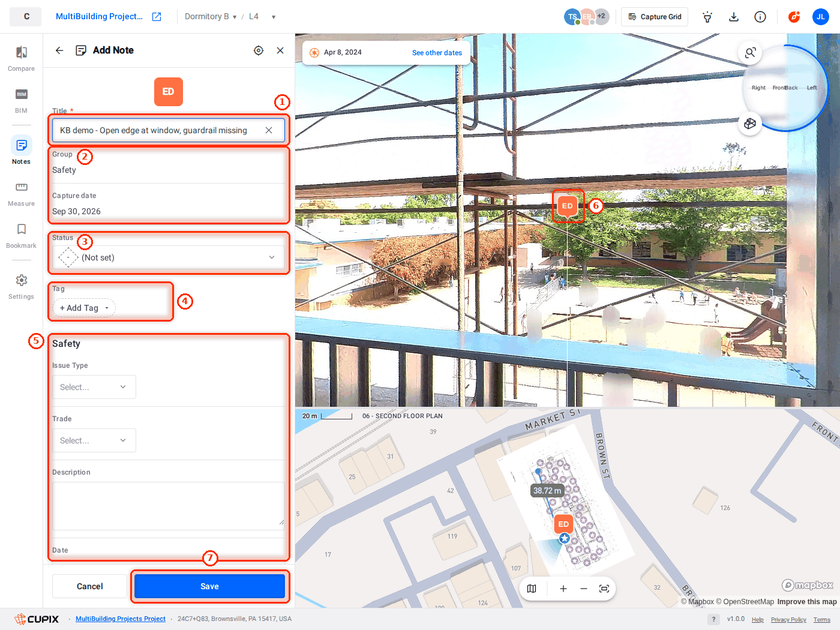The image size is (840, 630).
Task: Fit minimap to floor plan
Action: 604,589
